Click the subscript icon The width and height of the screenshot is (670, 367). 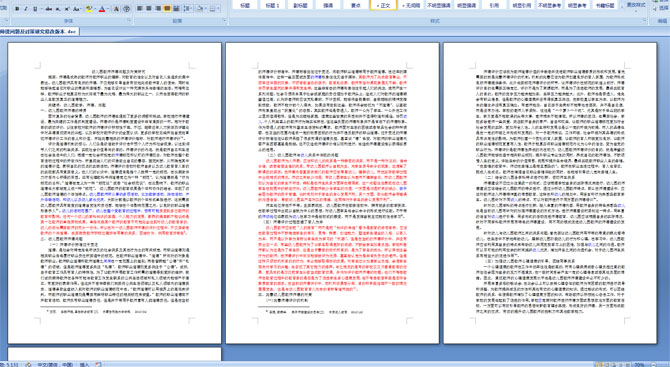(58, 9)
